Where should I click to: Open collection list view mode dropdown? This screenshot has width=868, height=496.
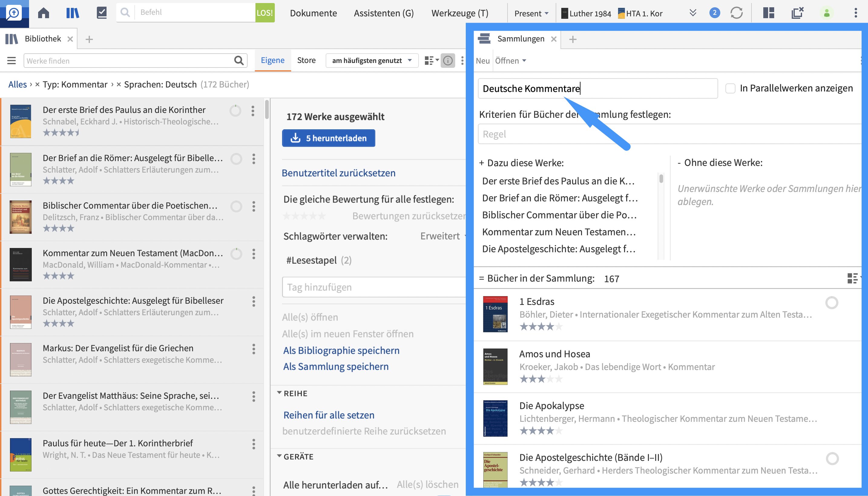pos(854,278)
